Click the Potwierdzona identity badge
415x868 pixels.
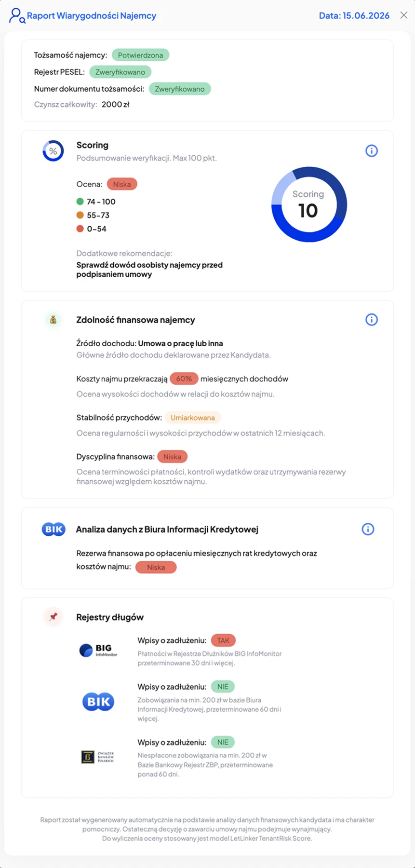(x=140, y=55)
